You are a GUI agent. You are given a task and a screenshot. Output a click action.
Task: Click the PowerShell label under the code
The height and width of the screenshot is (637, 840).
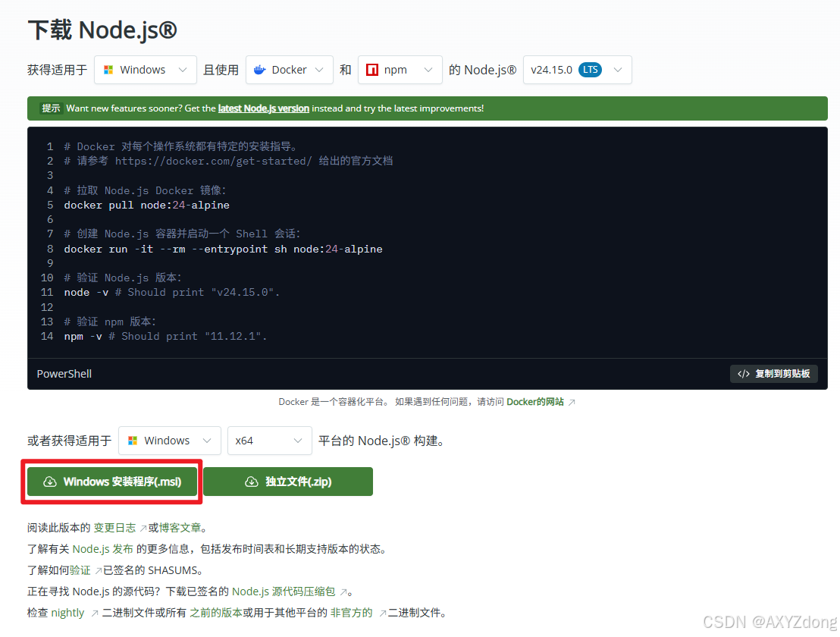pos(64,374)
